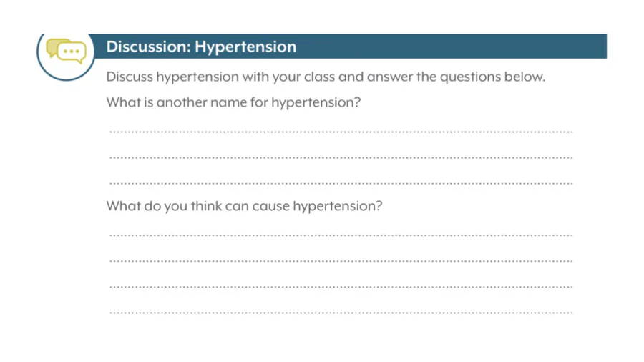
Task: Click the first answer line under the name question
Action: point(341,132)
